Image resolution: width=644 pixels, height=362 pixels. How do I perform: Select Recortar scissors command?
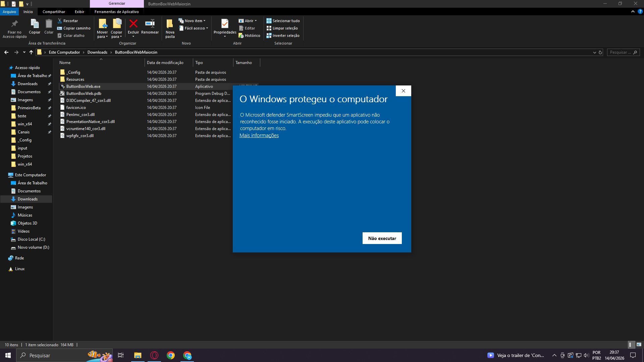click(x=67, y=21)
